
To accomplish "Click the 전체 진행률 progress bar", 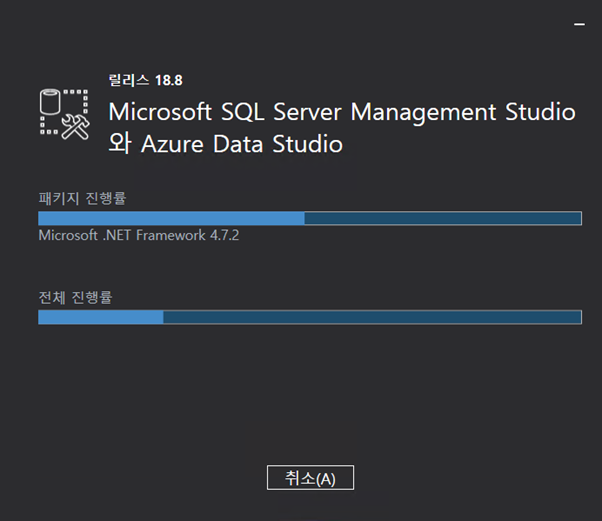I will tap(310, 317).
